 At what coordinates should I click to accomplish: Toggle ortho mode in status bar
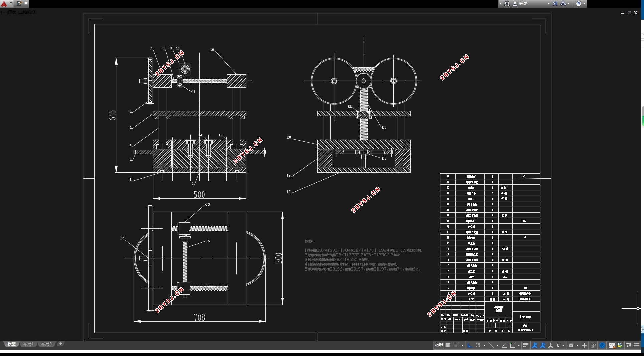tap(470, 345)
